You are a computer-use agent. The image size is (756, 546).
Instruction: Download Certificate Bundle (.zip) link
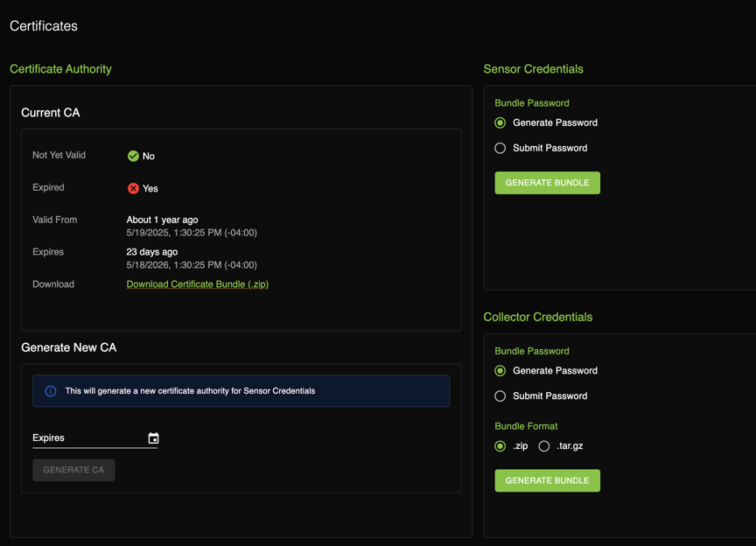(x=197, y=284)
